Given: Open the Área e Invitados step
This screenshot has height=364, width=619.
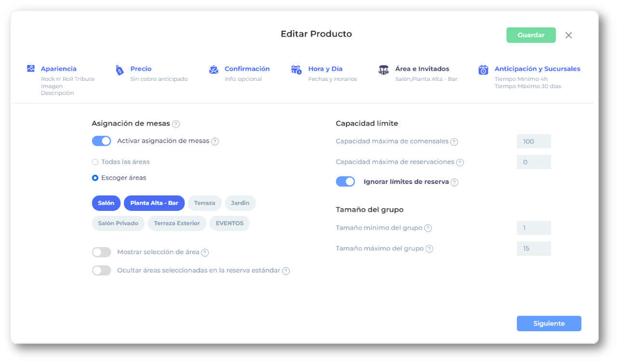Looking at the screenshot, I should [x=422, y=69].
